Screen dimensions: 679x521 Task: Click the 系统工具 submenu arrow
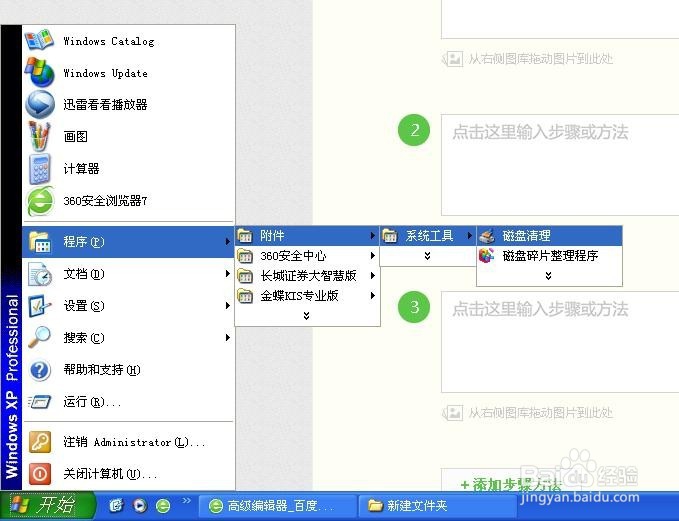469,236
